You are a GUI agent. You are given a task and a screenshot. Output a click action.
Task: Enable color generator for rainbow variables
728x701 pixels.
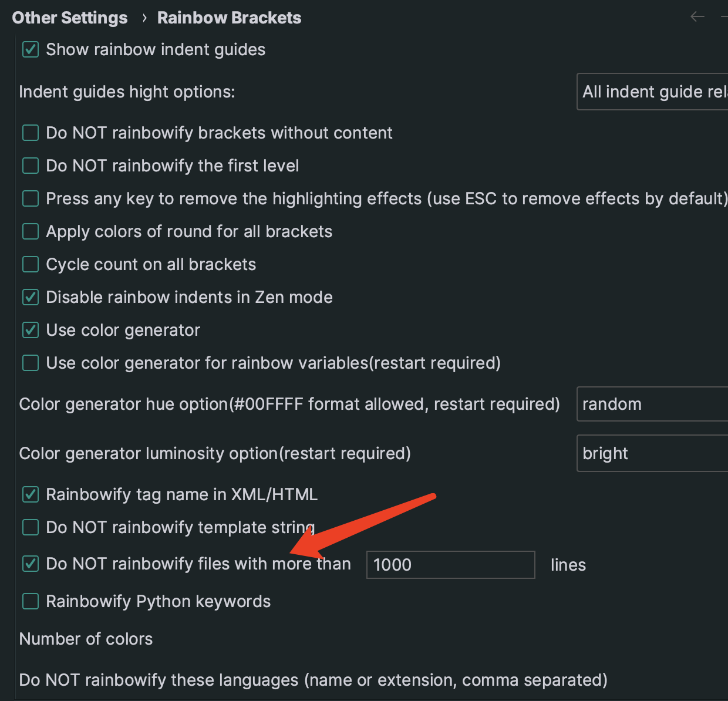(30, 363)
